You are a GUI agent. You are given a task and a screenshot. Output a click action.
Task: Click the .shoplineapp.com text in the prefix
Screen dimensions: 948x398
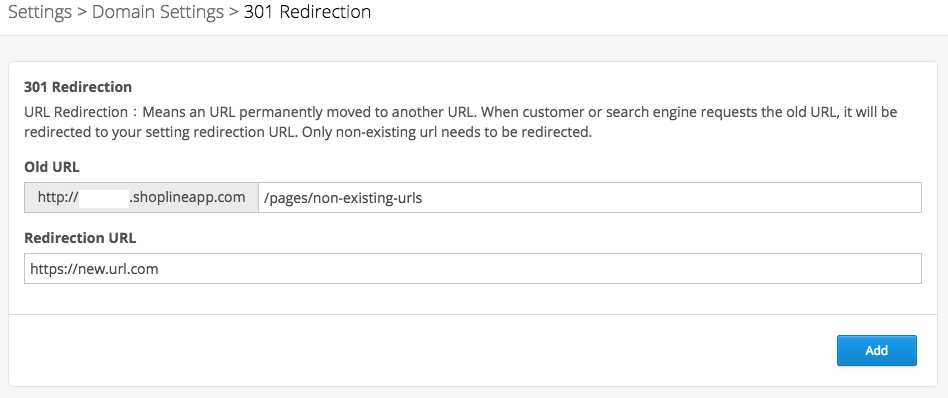[x=187, y=198]
